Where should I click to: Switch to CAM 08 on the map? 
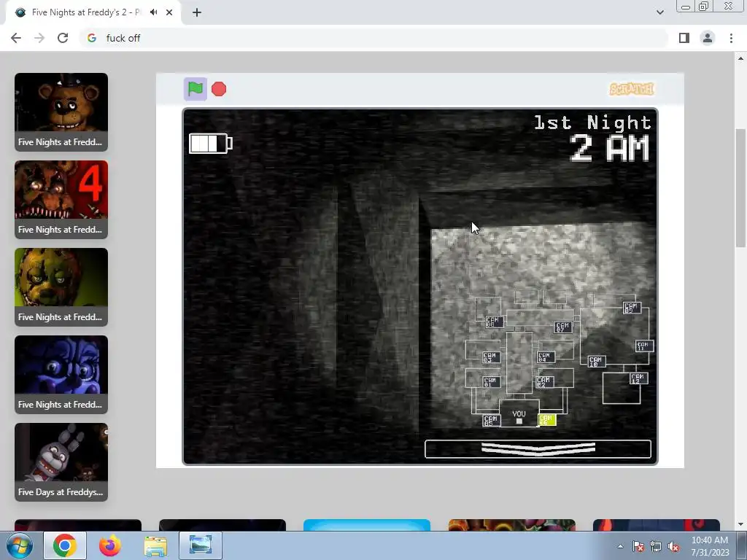(x=494, y=322)
